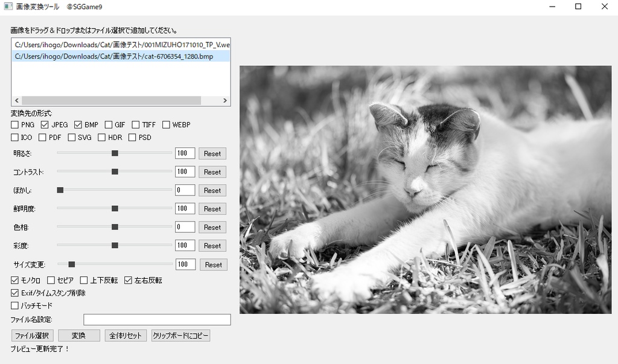Maximize the 画像変換ツール window
The image size is (618, 364).
point(578,7)
